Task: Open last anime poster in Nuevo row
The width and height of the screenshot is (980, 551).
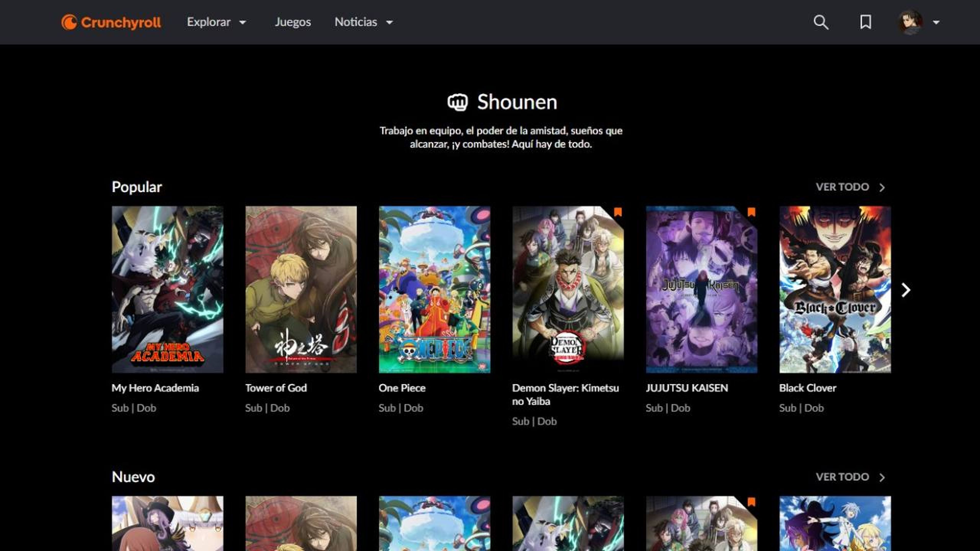Action: [x=835, y=523]
